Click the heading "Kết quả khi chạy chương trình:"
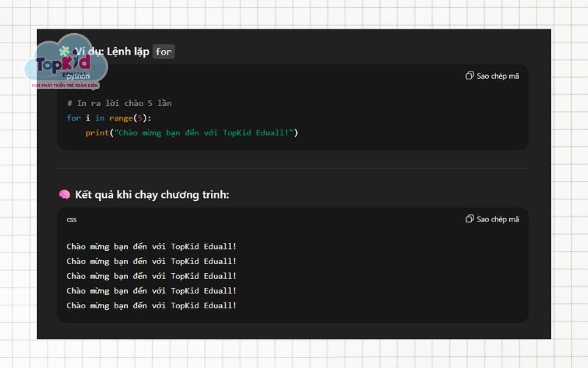The width and height of the screenshot is (588, 368). pyautogui.click(x=152, y=194)
